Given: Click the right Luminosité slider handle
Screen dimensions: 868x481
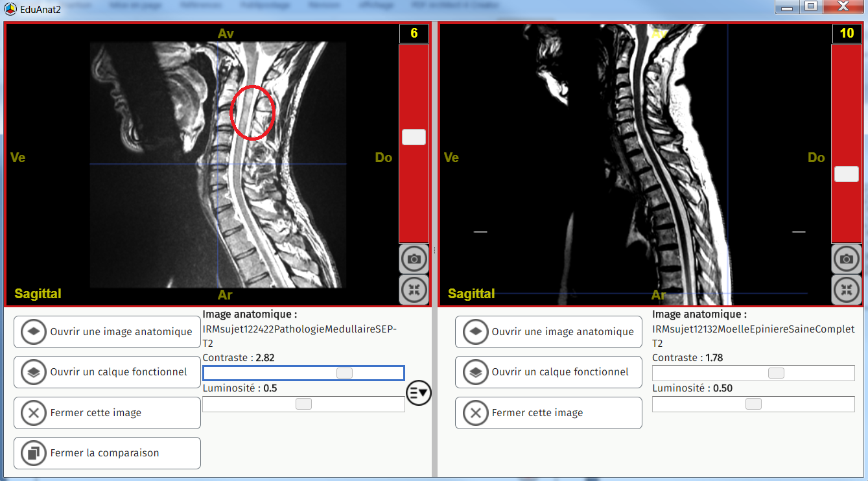Looking at the screenshot, I should (753, 404).
